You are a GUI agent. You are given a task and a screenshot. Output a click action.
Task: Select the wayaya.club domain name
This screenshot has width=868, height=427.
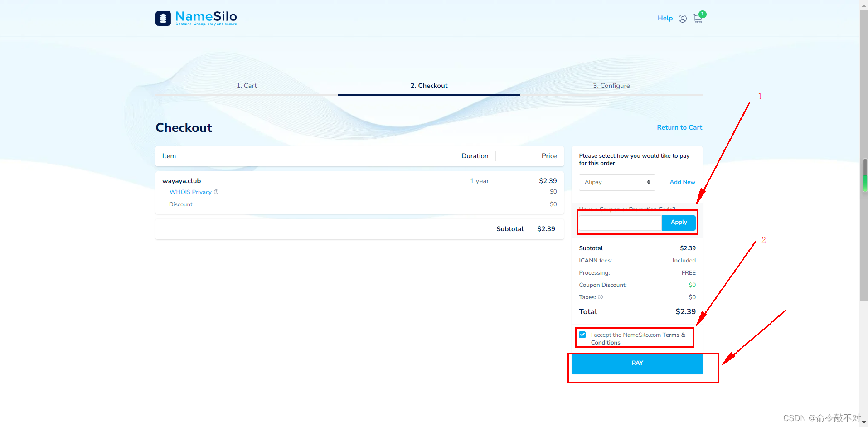pos(181,181)
